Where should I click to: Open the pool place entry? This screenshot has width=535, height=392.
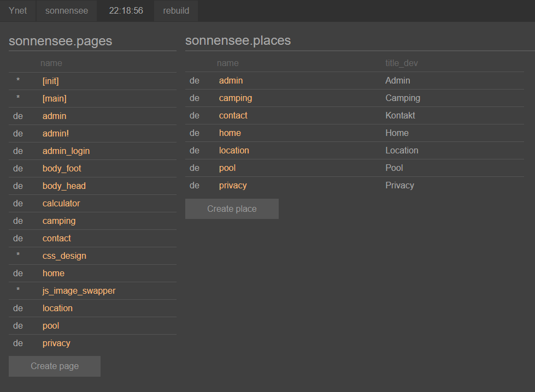pos(227,168)
